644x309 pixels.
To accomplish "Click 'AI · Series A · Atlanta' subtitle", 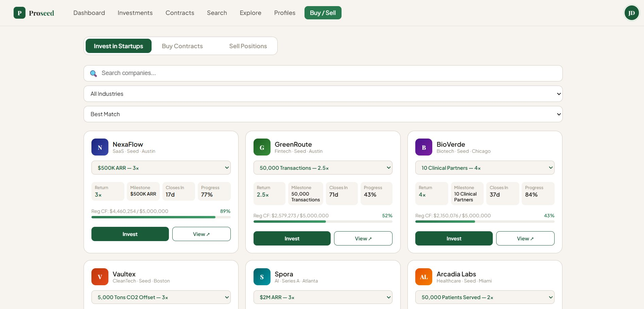I will pyautogui.click(x=296, y=281).
